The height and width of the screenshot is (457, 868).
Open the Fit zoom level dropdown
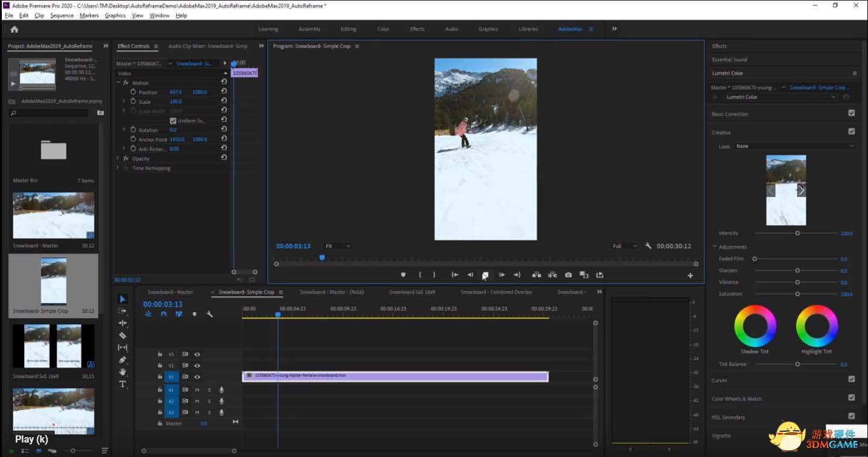point(338,246)
